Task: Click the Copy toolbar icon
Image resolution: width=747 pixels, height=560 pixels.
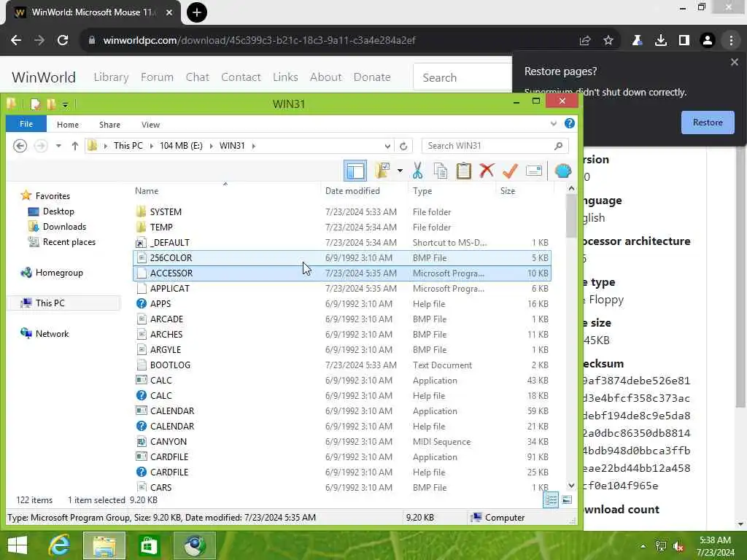Action: [441, 171]
